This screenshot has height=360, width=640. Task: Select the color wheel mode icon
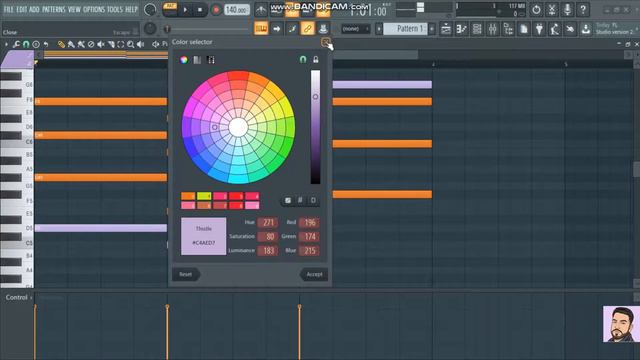[184, 60]
